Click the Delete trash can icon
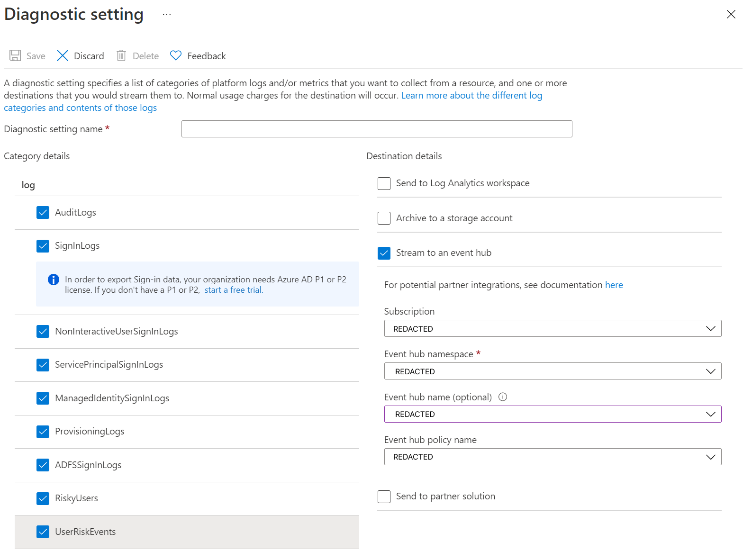 point(121,56)
